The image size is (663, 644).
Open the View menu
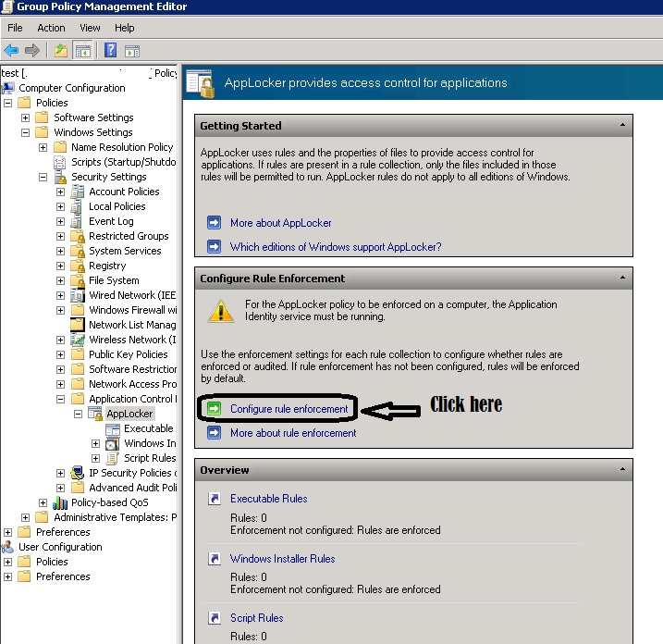tap(90, 28)
